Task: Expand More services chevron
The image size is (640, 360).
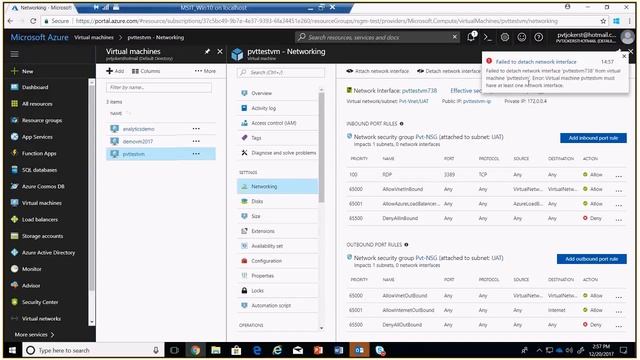Action: 52,335
